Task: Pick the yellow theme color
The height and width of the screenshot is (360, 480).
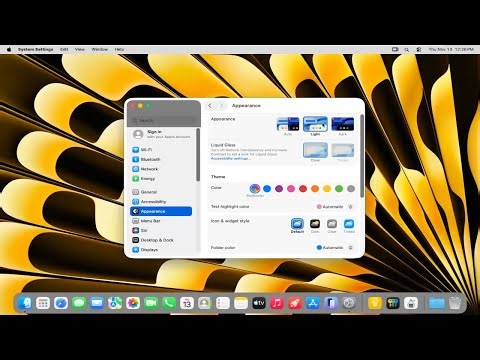Action: [x=327, y=189]
